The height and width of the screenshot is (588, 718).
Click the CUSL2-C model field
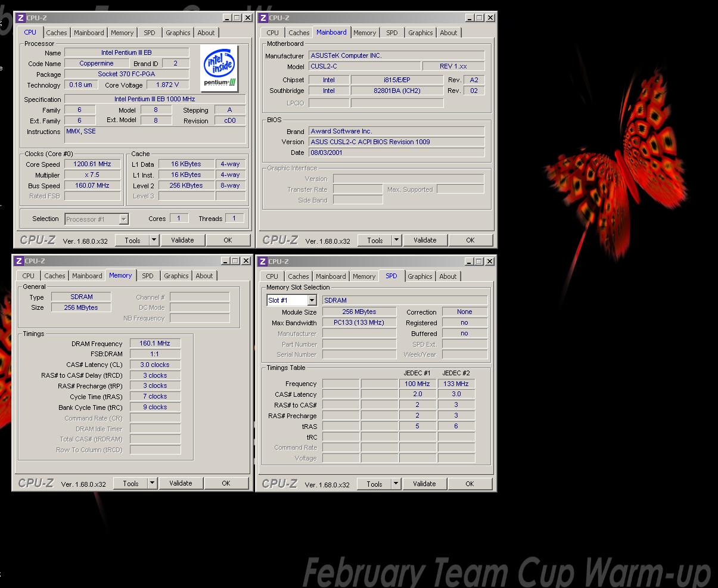pyautogui.click(x=364, y=66)
